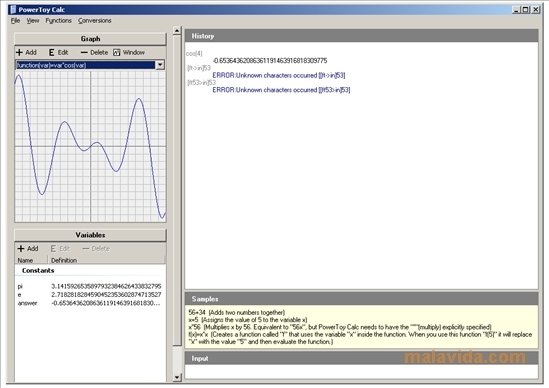This screenshot has width=549, height=388.
Task: Delete the selected graph function
Action: [x=94, y=53]
